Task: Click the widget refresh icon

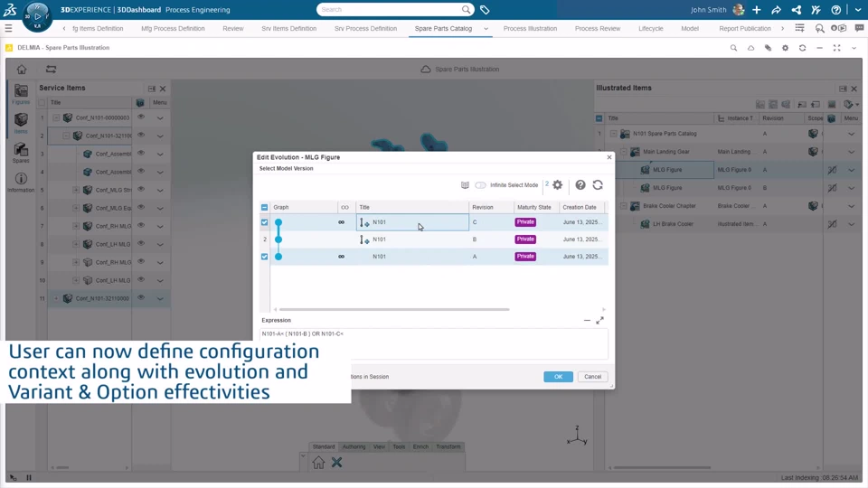Action: pos(802,48)
